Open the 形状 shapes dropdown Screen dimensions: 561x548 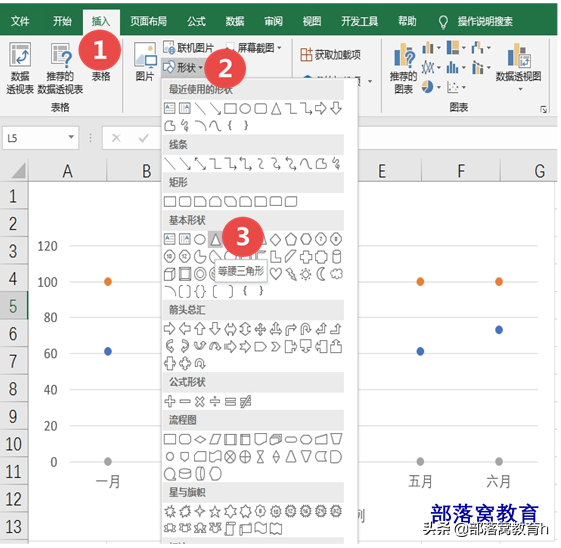coord(183,67)
